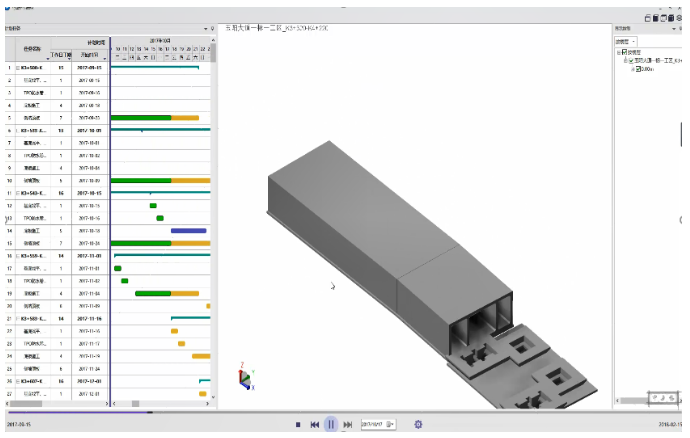690x438 pixels.
Task: Stop the 4D simulation playback
Action: click(298, 425)
